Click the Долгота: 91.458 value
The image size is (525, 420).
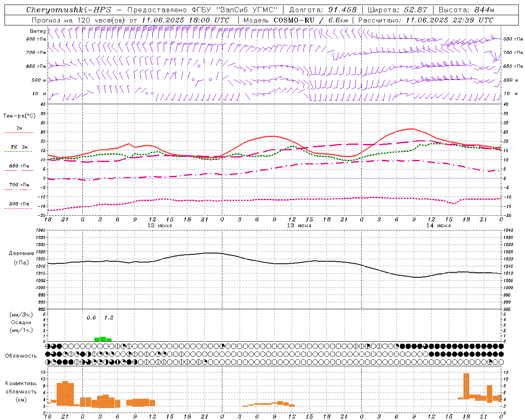(x=323, y=10)
